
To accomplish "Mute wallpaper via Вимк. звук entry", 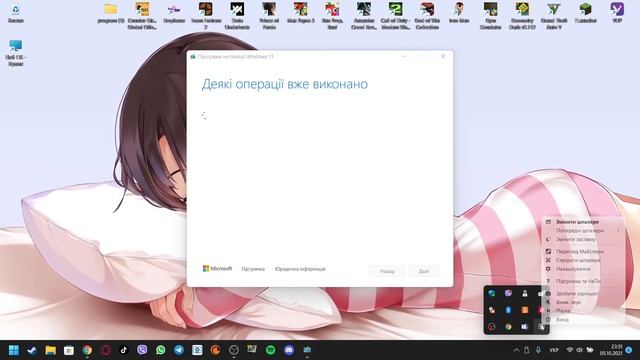I will coord(584,302).
